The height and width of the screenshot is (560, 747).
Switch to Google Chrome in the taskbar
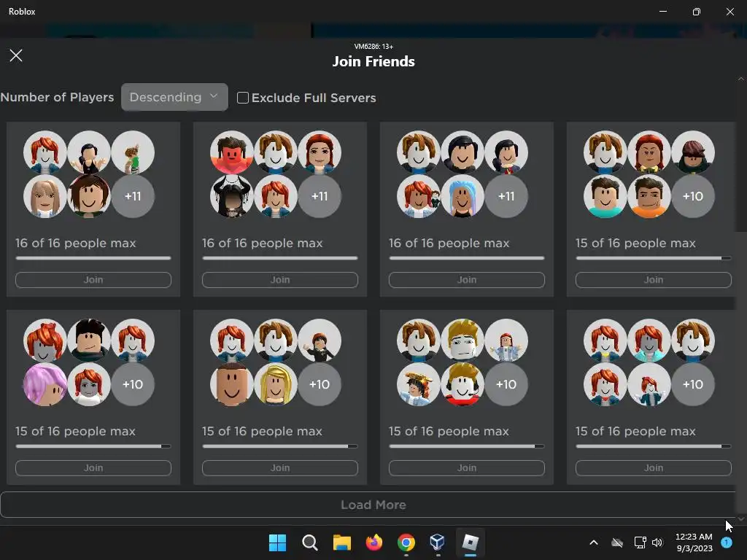[406, 542]
